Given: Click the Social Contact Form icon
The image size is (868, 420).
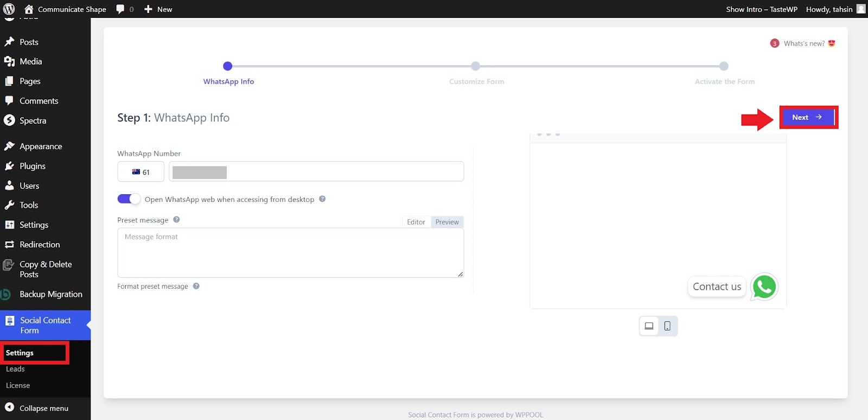Looking at the screenshot, I should click(x=10, y=320).
